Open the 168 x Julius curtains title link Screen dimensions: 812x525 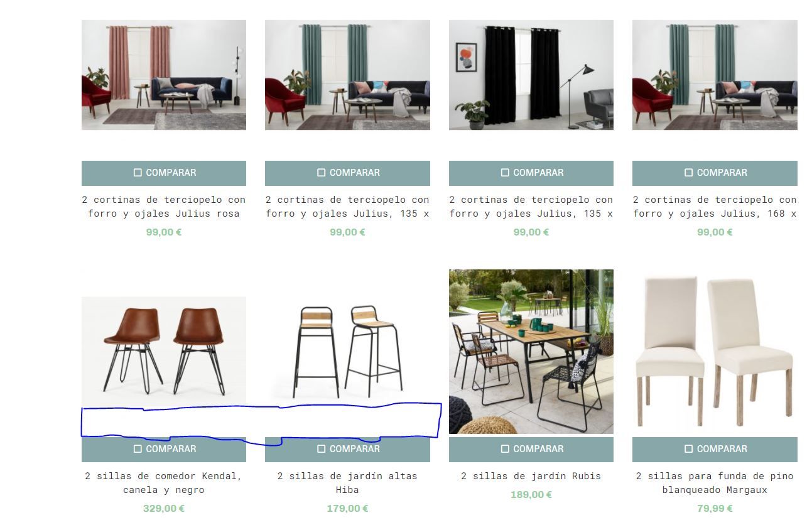pyautogui.click(x=715, y=207)
